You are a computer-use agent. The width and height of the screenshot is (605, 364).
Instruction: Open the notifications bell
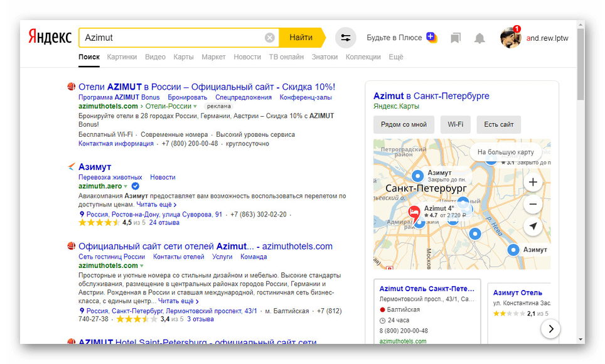point(479,38)
